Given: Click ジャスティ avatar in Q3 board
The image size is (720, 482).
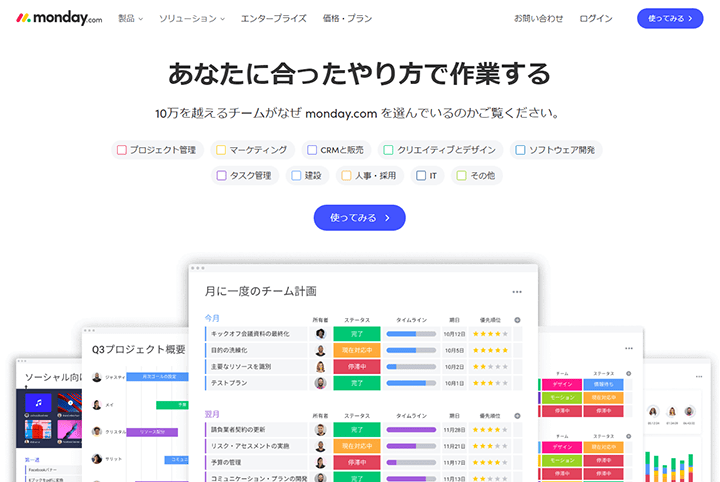Looking at the screenshot, I should (x=97, y=377).
